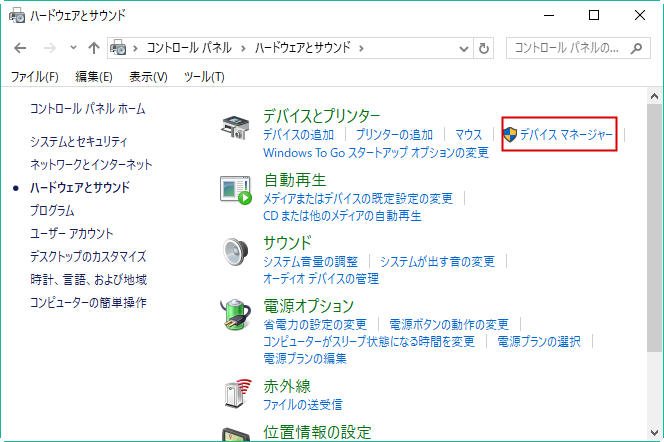Open the ファイル(F) menu
The height and width of the screenshot is (442, 664).
(34, 77)
